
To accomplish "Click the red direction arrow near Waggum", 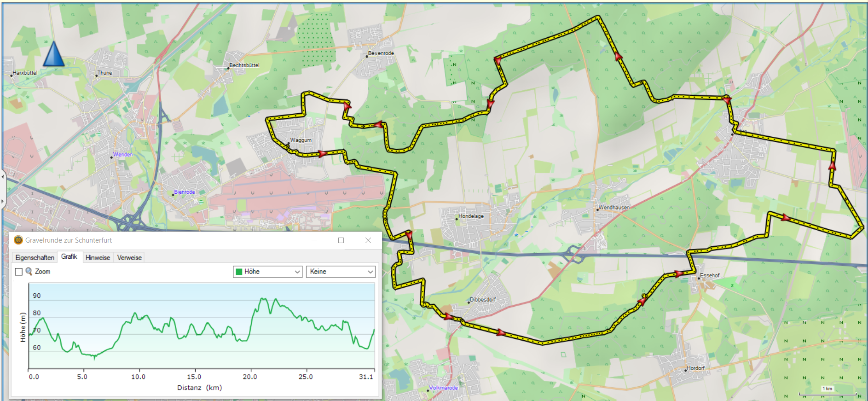I will [x=322, y=153].
